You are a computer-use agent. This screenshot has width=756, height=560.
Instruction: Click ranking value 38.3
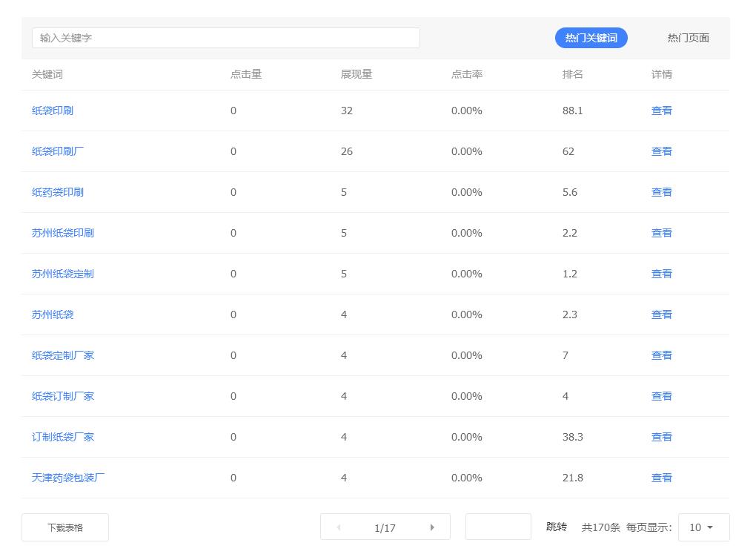573,437
